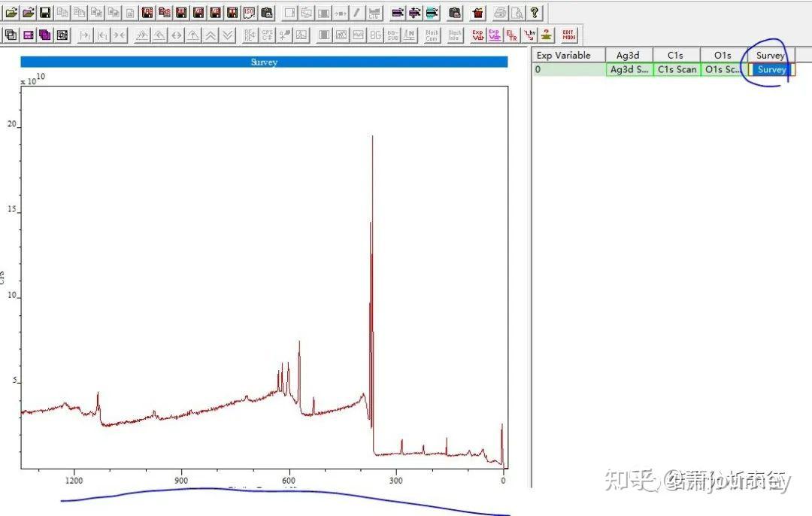The height and width of the screenshot is (516, 812).
Task: Select the C1s column header
Action: [675, 55]
